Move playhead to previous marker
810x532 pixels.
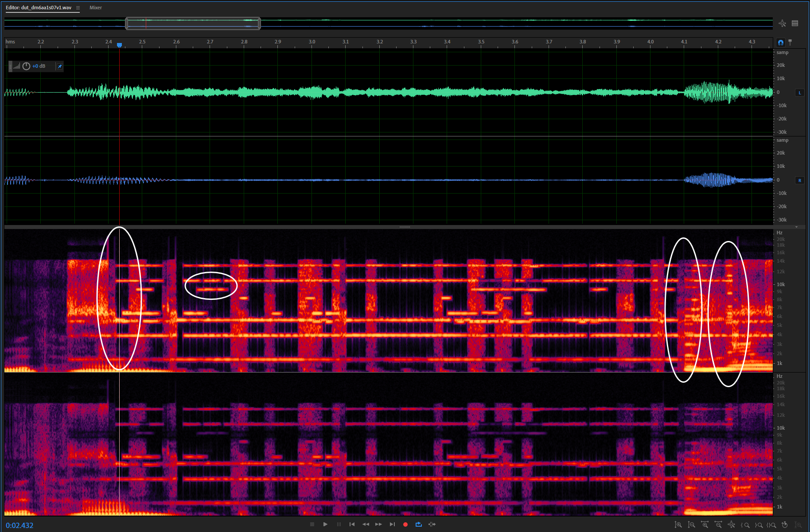[352, 524]
